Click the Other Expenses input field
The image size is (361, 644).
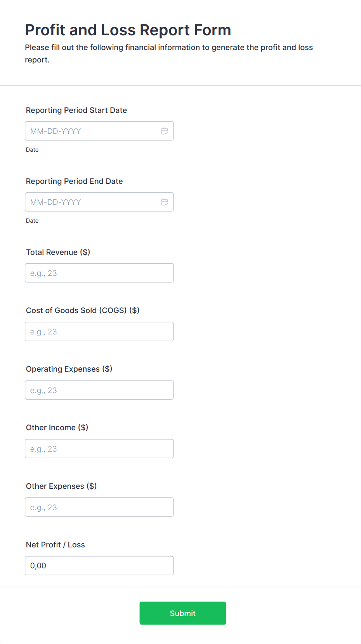(x=99, y=507)
